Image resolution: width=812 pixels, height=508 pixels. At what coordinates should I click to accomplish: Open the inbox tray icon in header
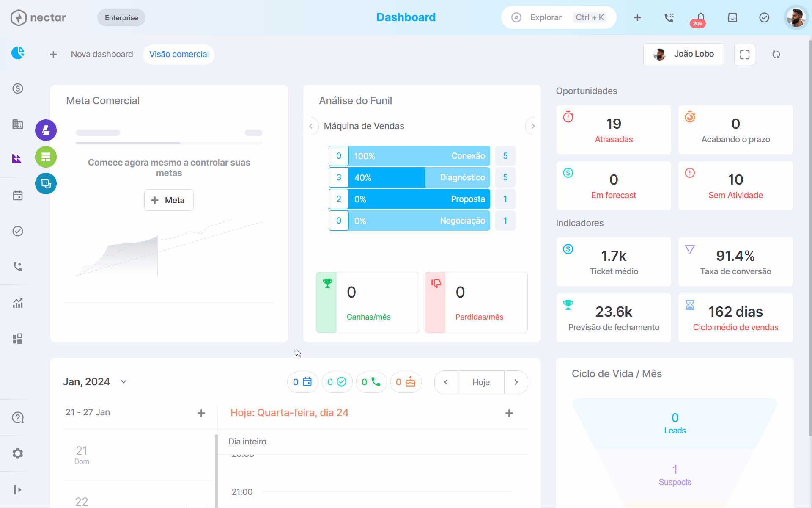[732, 18]
